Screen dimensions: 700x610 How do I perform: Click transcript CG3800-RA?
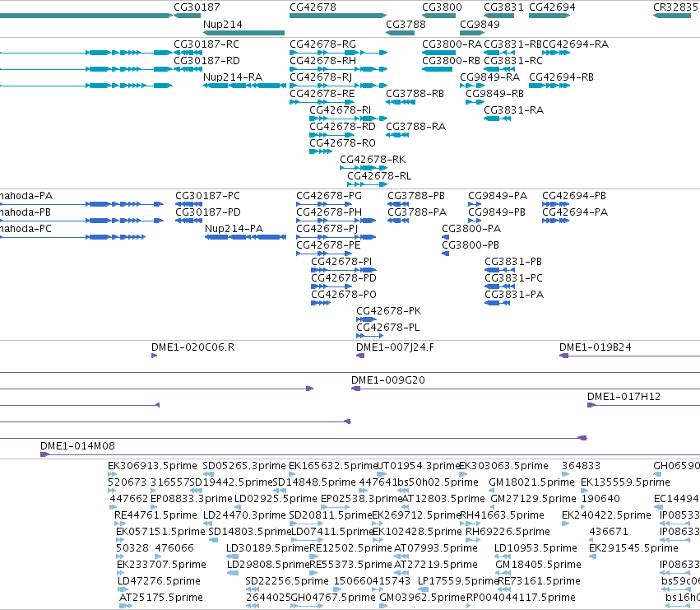click(452, 44)
